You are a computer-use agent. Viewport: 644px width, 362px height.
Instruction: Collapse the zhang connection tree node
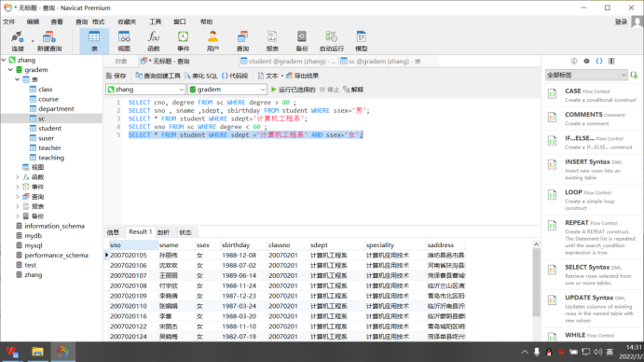4,60
